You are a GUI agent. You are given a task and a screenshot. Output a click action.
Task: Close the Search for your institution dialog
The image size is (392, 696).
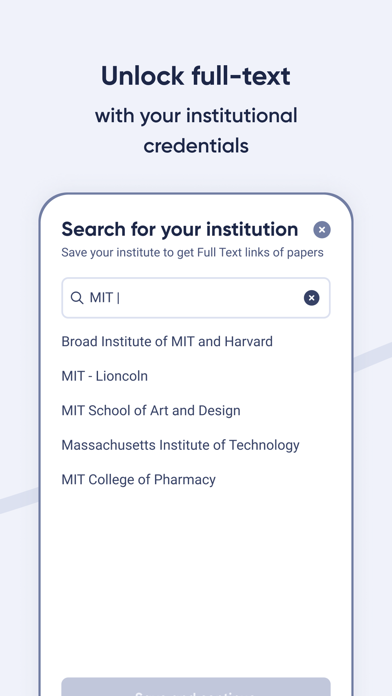(322, 230)
